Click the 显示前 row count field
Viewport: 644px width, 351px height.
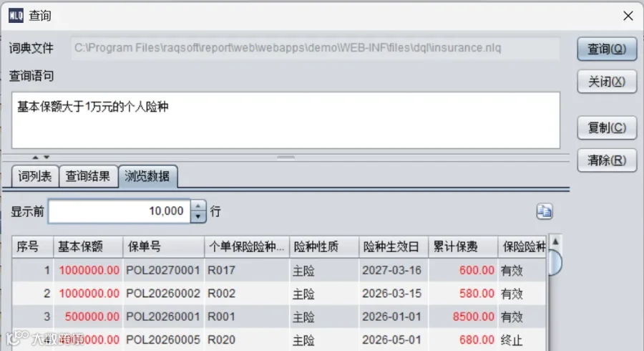click(119, 211)
